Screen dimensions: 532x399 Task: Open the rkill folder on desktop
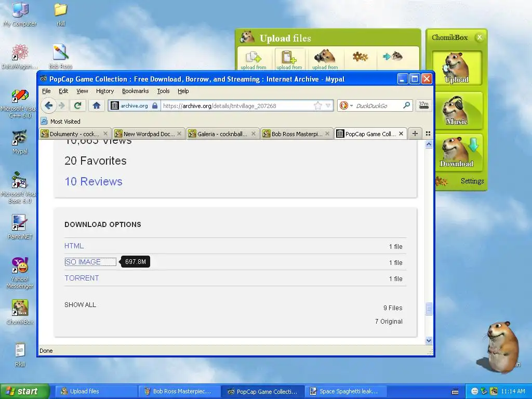pos(60,14)
